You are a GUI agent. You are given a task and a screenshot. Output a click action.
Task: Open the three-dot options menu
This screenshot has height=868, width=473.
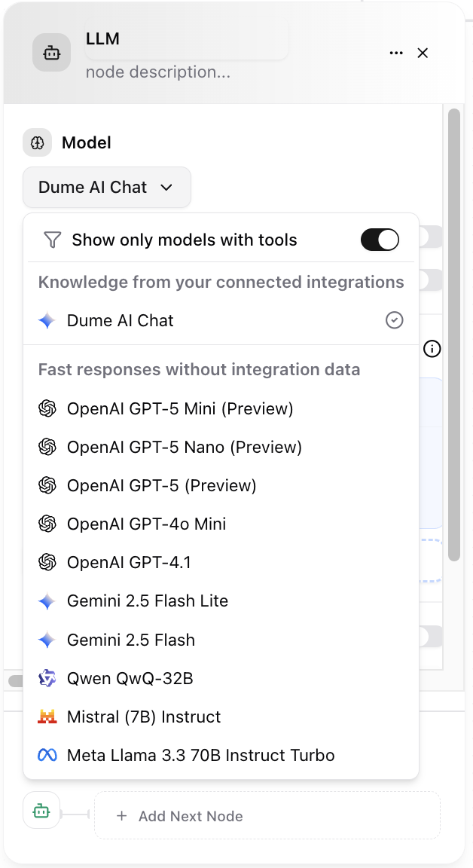point(396,53)
